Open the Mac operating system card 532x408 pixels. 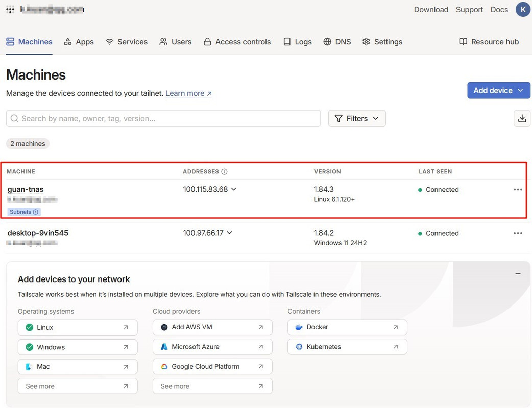pos(78,366)
